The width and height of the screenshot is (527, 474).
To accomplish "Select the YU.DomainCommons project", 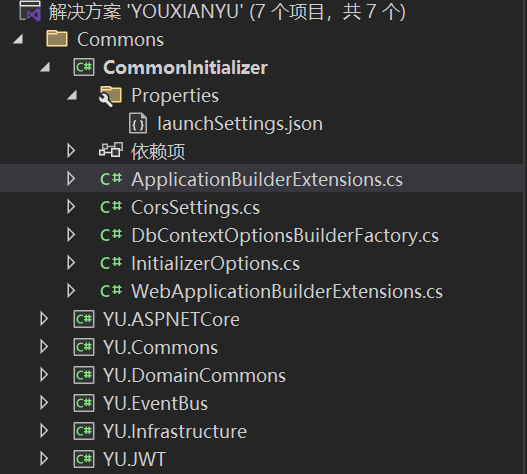I will click(194, 375).
